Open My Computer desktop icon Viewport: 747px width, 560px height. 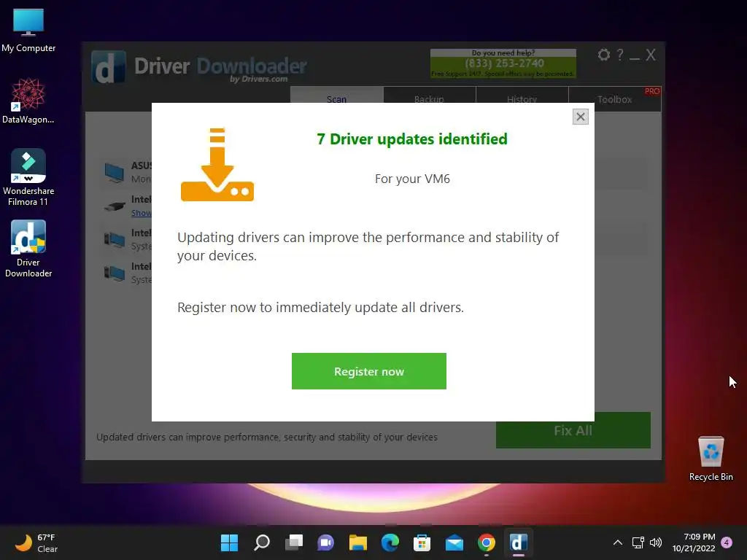[x=28, y=31]
